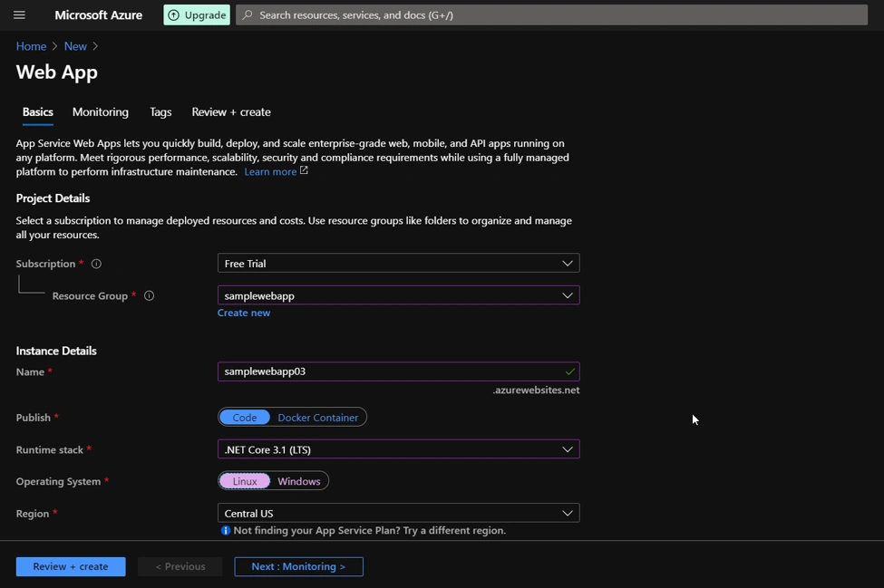Click the Review + create button
The height and width of the screenshot is (588, 884).
coord(71,566)
